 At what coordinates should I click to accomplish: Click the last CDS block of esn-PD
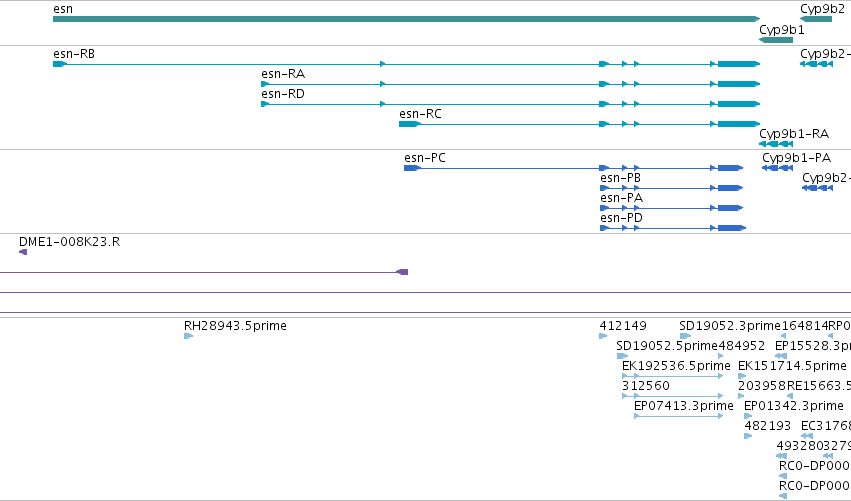click(732, 229)
